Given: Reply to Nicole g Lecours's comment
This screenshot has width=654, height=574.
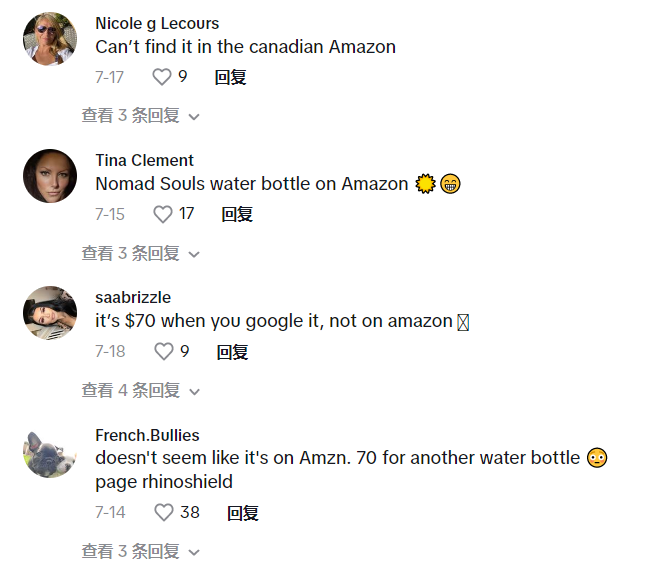Looking at the screenshot, I should click(x=230, y=77).
